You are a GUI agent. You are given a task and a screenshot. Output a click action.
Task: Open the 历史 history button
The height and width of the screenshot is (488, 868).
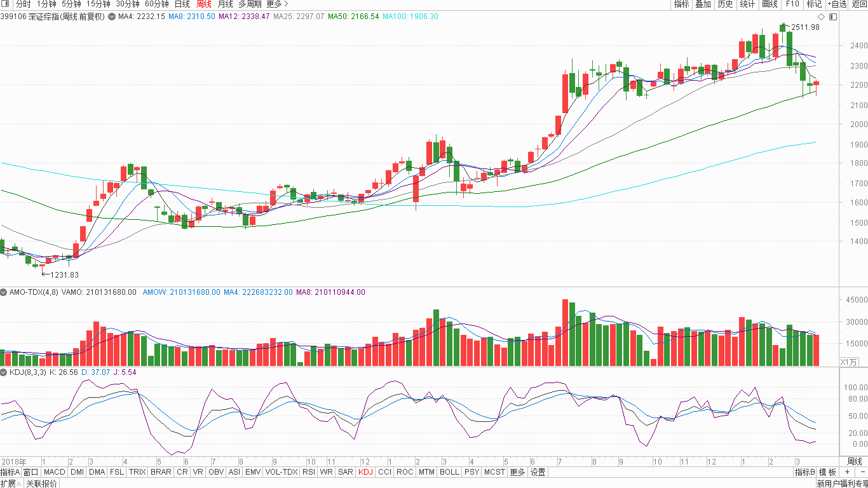[x=725, y=4]
